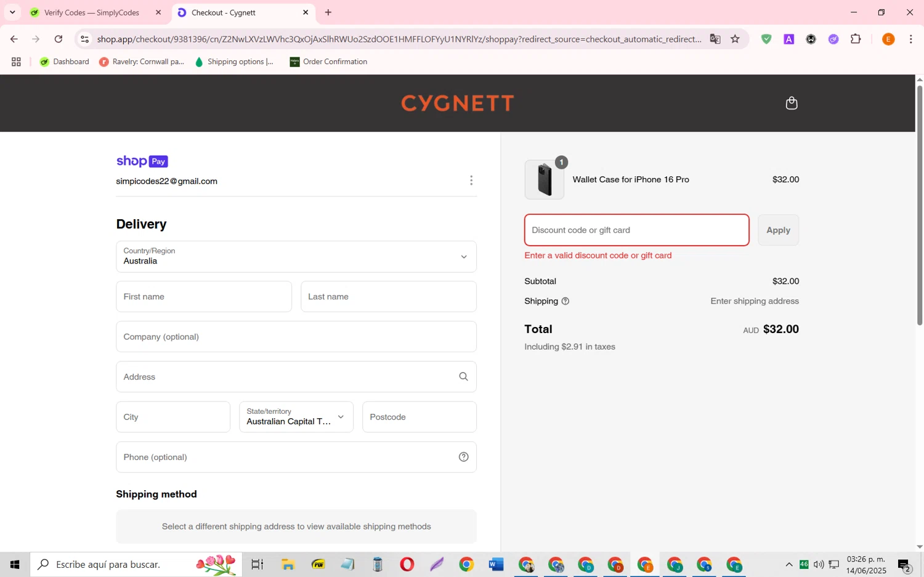Click the page vertical scrollbar
This screenshot has height=577, width=924.
(920, 205)
